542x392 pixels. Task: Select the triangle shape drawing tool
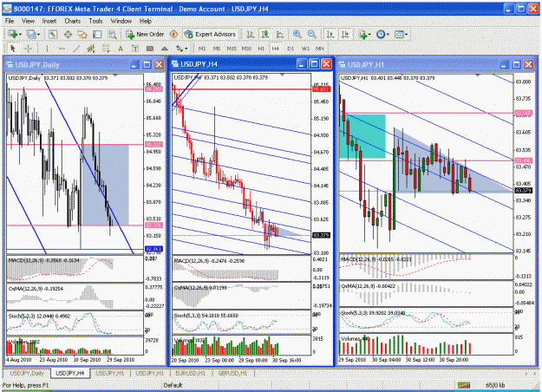(x=165, y=49)
